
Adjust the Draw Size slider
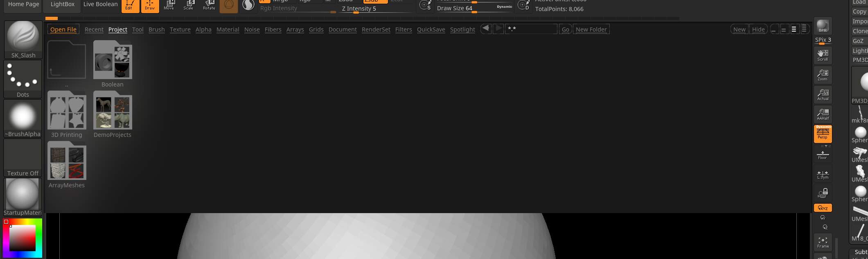475,8
